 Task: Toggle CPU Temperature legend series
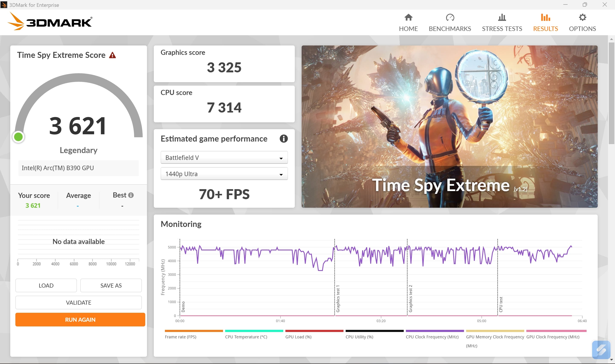click(246, 336)
